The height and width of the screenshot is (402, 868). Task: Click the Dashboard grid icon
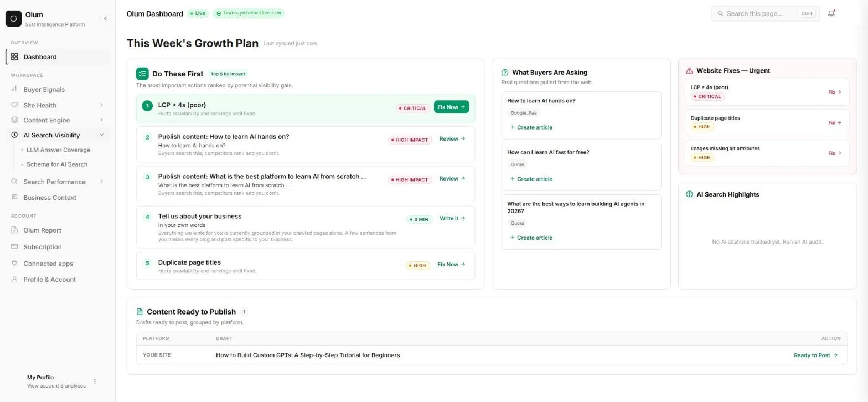pyautogui.click(x=14, y=56)
